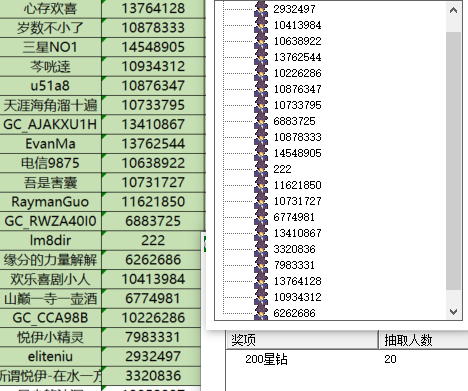This screenshot has width=468, height=391.
Task: Select tree entry 11621850
Action: click(x=297, y=185)
